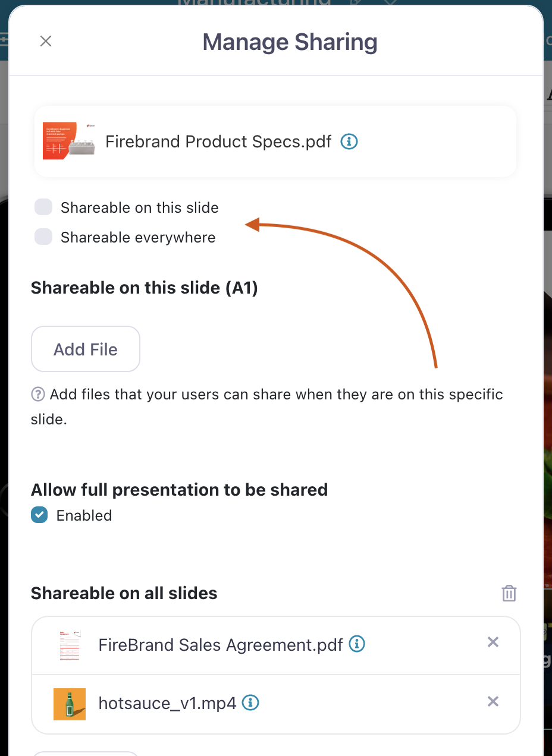The width and height of the screenshot is (552, 756).
Task: Click the 'Shareable on all slides' heading
Action: click(124, 593)
